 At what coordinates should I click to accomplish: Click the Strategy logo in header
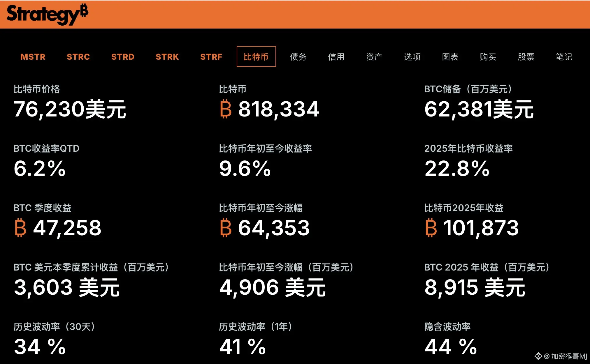[x=47, y=14]
